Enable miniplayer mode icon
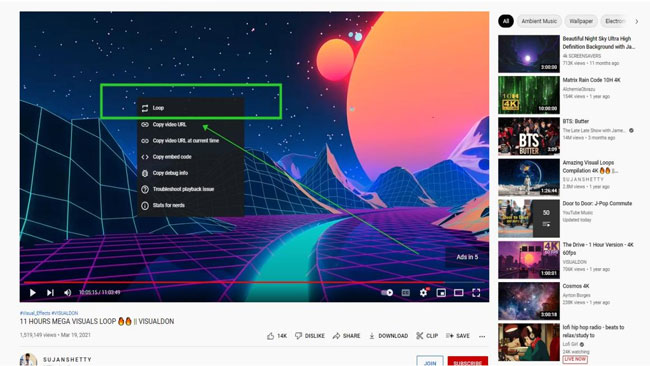This screenshot has height=366, width=650. click(441, 293)
